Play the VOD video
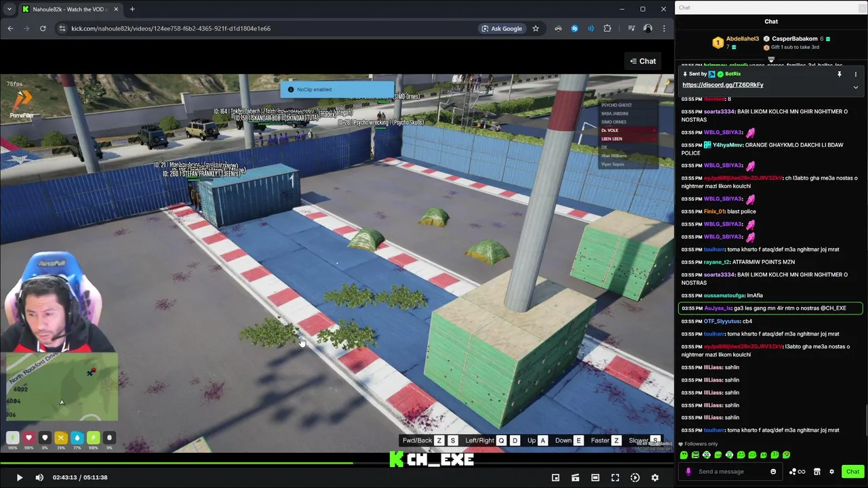Screen dimensions: 868x488 [19, 477]
